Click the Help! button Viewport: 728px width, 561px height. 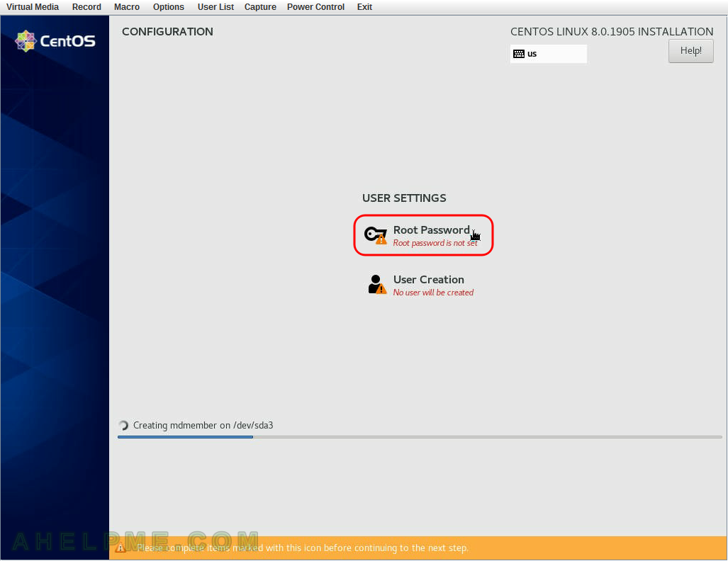pyautogui.click(x=690, y=50)
